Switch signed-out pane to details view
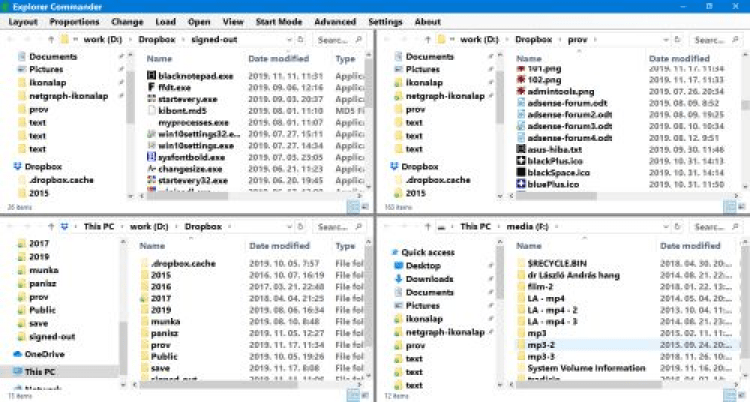This screenshot has width=750, height=402. 353,207
